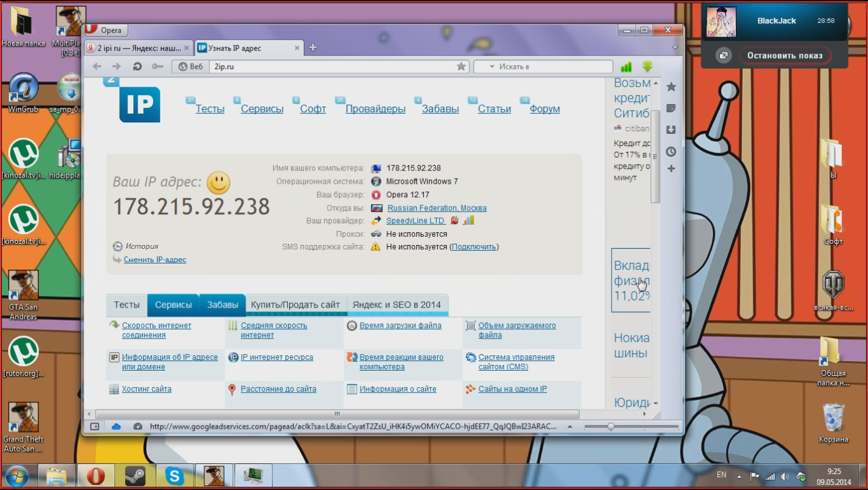Reload the 2ip.ru page
The height and width of the screenshot is (490, 868).
tap(137, 66)
